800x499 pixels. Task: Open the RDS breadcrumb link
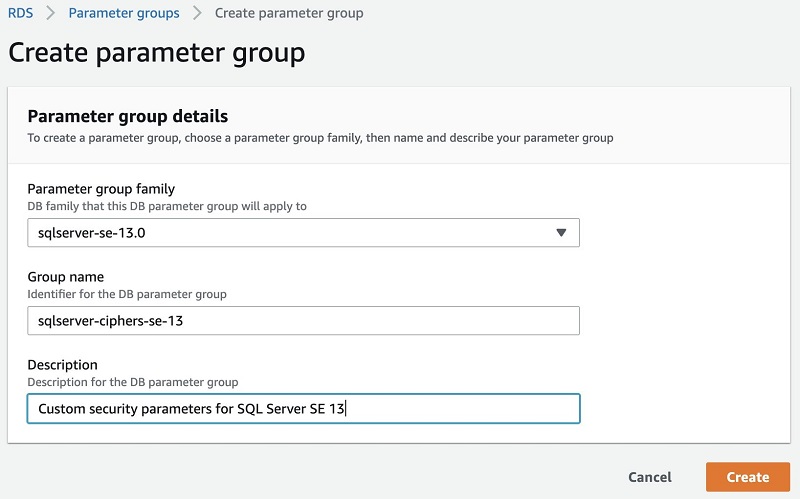tap(20, 13)
